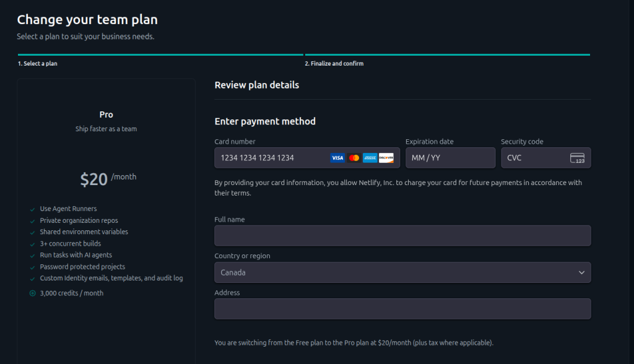Screen dimensions: 634x364
Task: Click the CVC card hint icon
Action: click(x=578, y=158)
